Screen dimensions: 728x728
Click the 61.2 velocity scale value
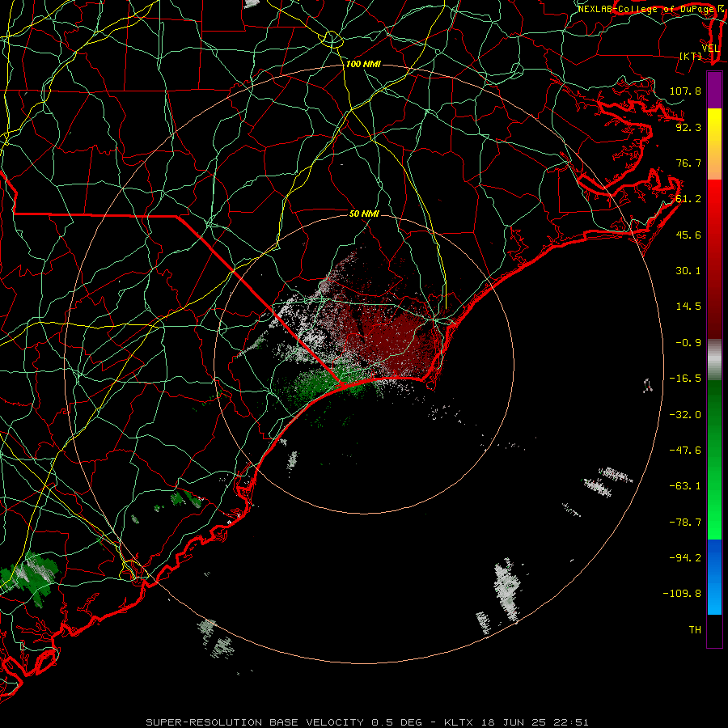pos(688,199)
